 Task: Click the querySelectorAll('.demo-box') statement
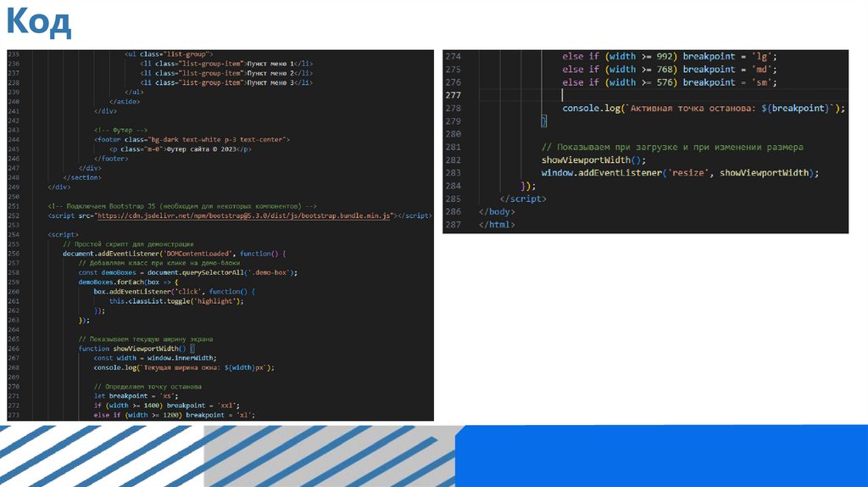[x=187, y=272]
